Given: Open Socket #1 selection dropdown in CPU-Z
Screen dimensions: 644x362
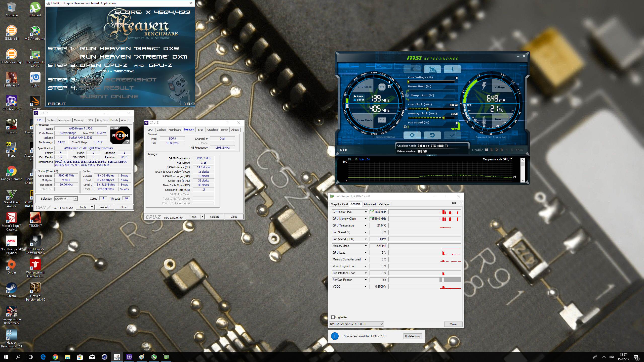Looking at the screenshot, I should (66, 199).
